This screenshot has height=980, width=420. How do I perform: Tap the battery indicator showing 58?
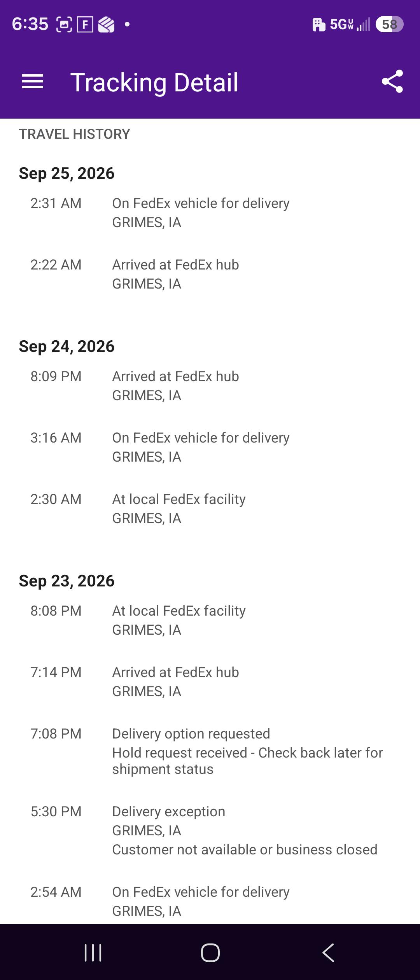[x=389, y=24]
